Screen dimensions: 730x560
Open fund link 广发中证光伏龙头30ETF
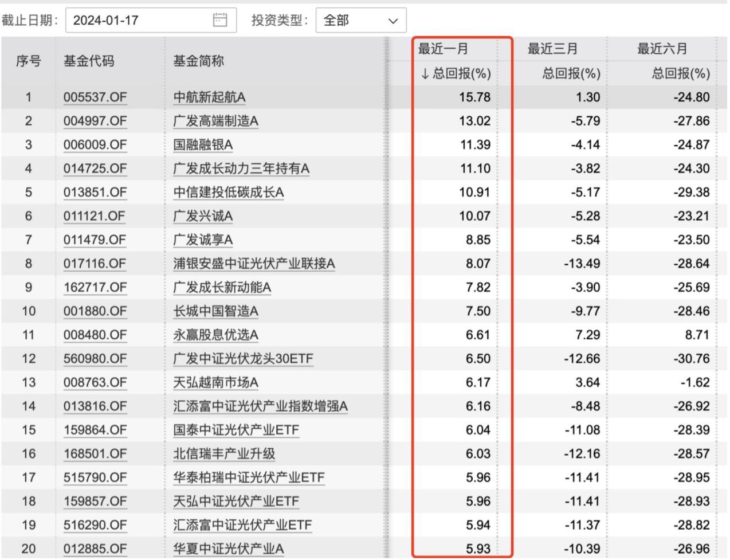[x=244, y=359]
